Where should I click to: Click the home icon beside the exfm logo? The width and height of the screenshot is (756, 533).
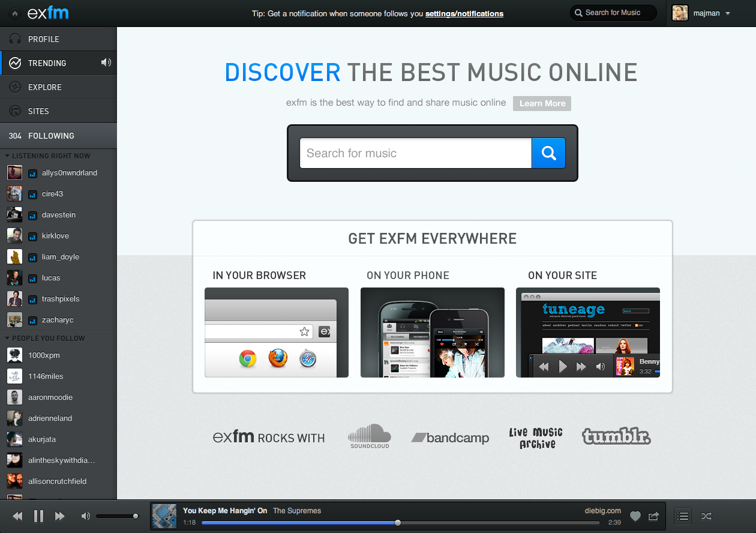pyautogui.click(x=14, y=13)
